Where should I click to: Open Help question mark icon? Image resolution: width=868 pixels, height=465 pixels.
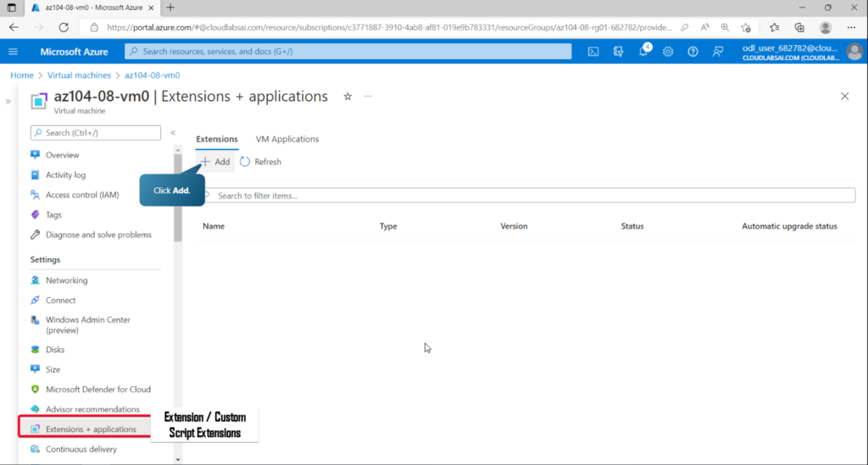tap(693, 52)
